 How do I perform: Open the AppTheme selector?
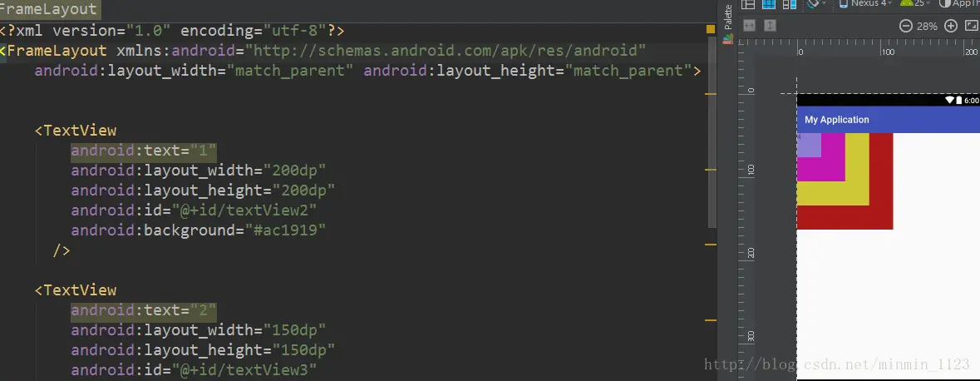958,3
